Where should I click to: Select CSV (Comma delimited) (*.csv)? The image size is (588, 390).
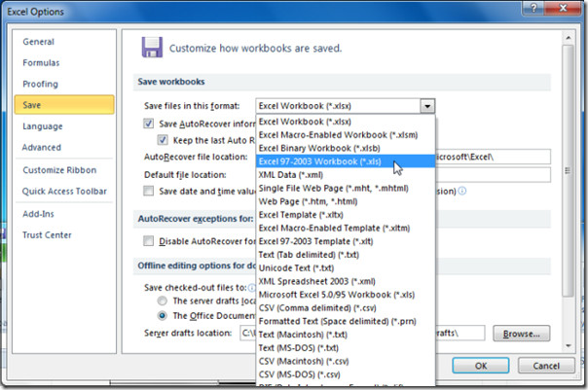(x=346, y=308)
